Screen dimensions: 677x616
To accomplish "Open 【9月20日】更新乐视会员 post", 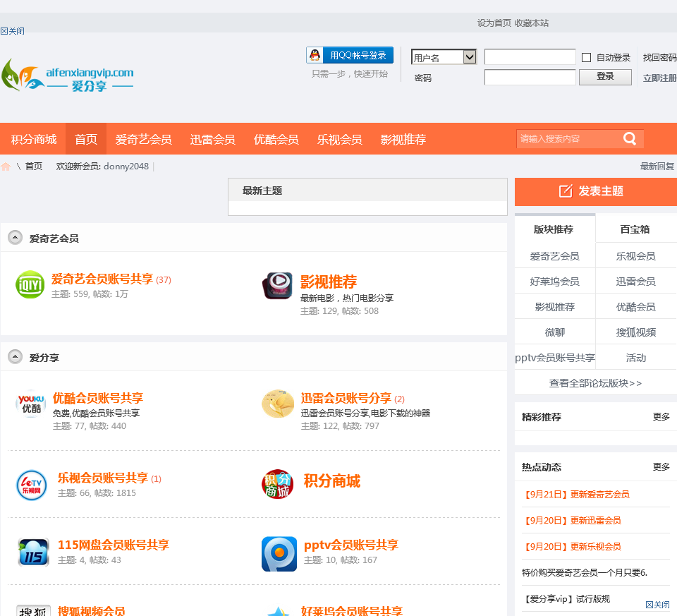I will tap(572, 546).
